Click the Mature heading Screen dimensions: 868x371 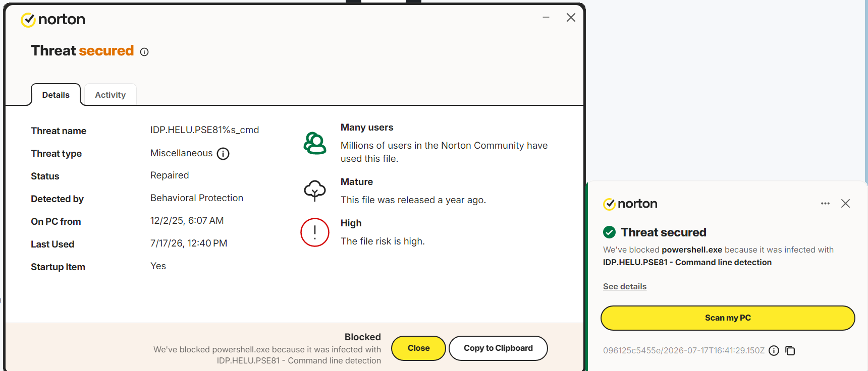357,182
